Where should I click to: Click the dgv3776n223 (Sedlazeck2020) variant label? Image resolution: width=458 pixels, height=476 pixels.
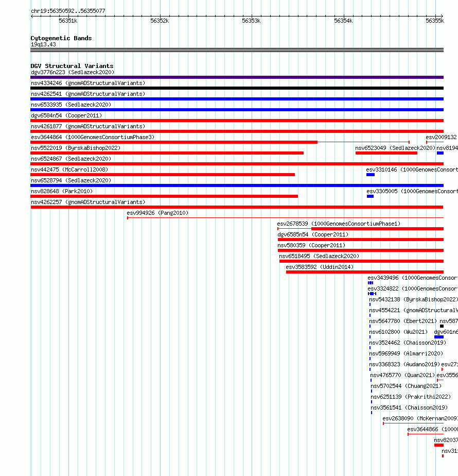[x=73, y=72]
